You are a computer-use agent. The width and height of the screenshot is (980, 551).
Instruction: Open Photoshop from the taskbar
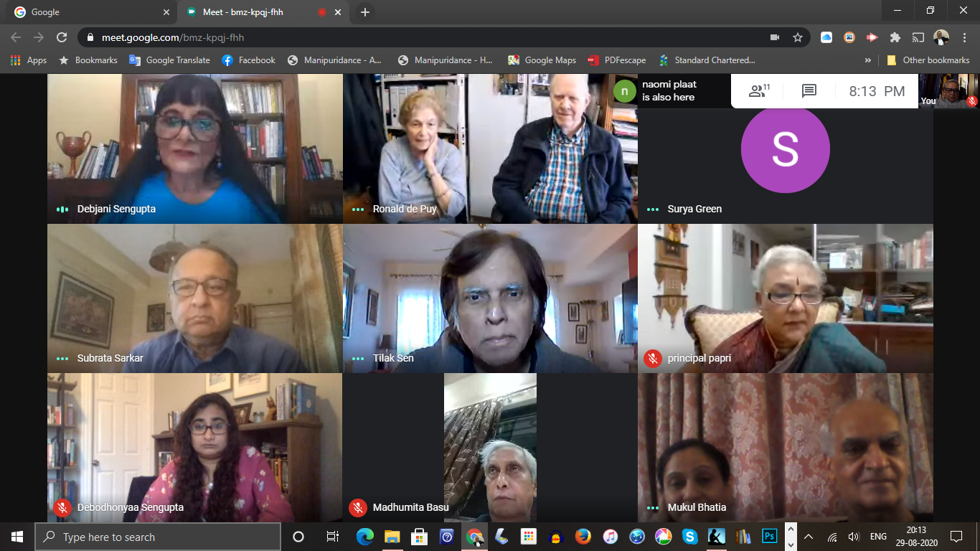(769, 536)
